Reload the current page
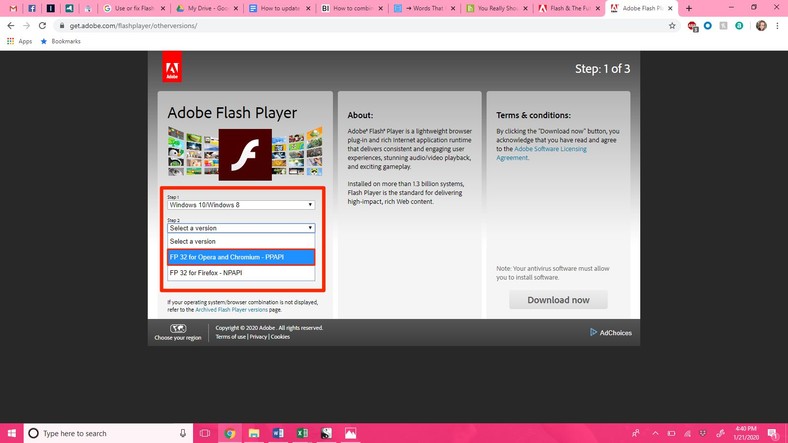788x443 pixels. pos(42,26)
